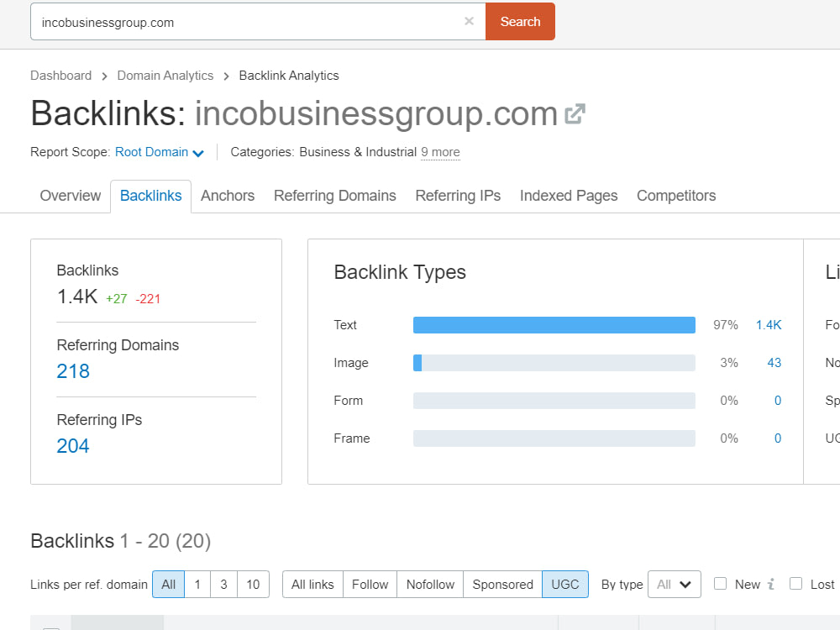Screen dimensions: 840x630
Task: Click the -221 lost backlinks value
Action: pos(147,299)
